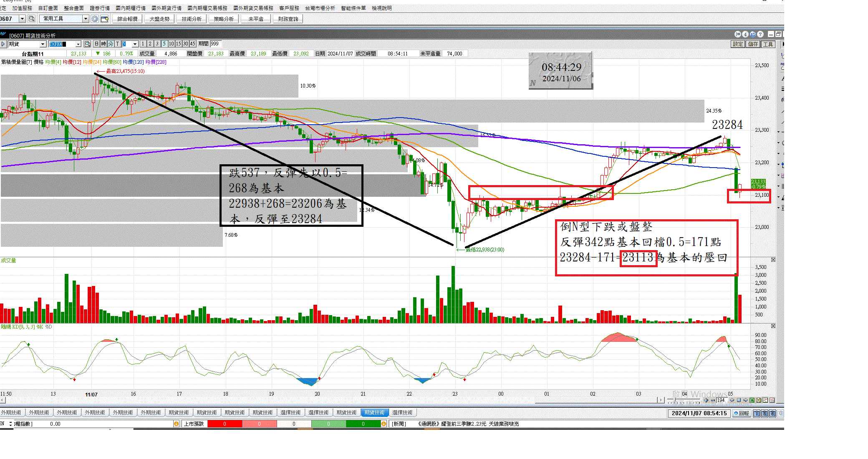Select the 時 hourly period toggle
The width and height of the screenshot is (868, 459).
(x=103, y=44)
